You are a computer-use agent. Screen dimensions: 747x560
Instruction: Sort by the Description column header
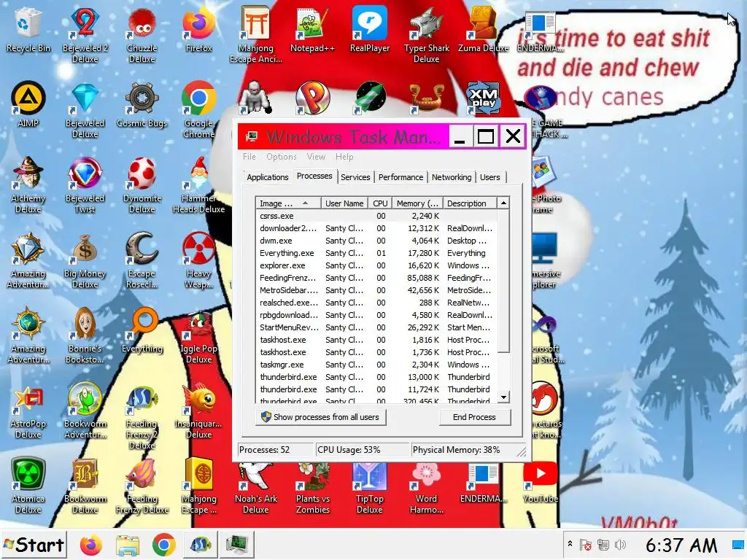[470, 203]
